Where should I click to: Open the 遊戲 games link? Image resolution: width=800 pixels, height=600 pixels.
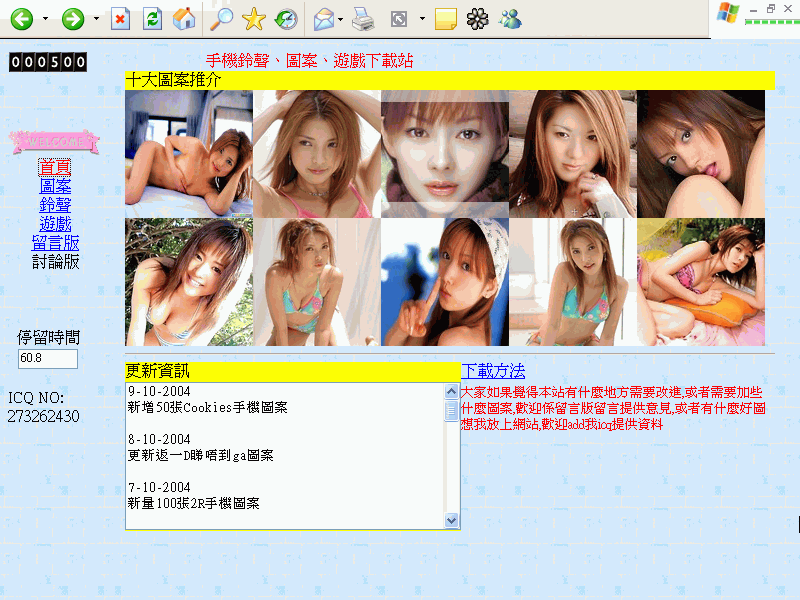click(x=55, y=224)
